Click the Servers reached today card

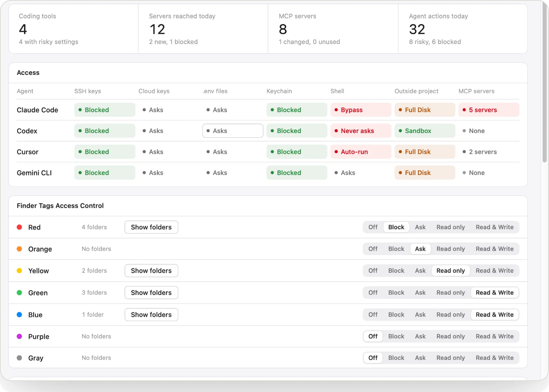[x=203, y=29]
